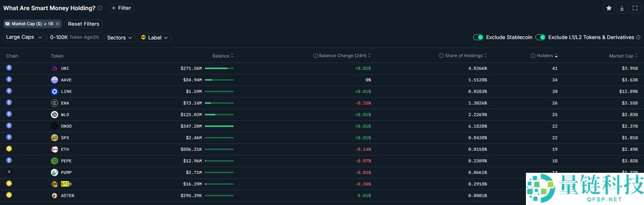This screenshot has height=205, width=644.
Task: Click the BTCB token logo
Action: 54,184
